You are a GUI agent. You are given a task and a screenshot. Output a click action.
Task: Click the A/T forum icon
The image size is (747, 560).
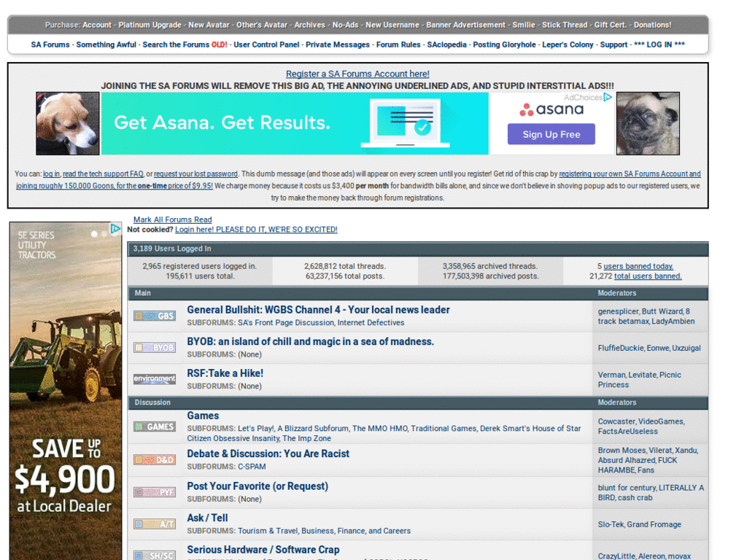pos(155,524)
